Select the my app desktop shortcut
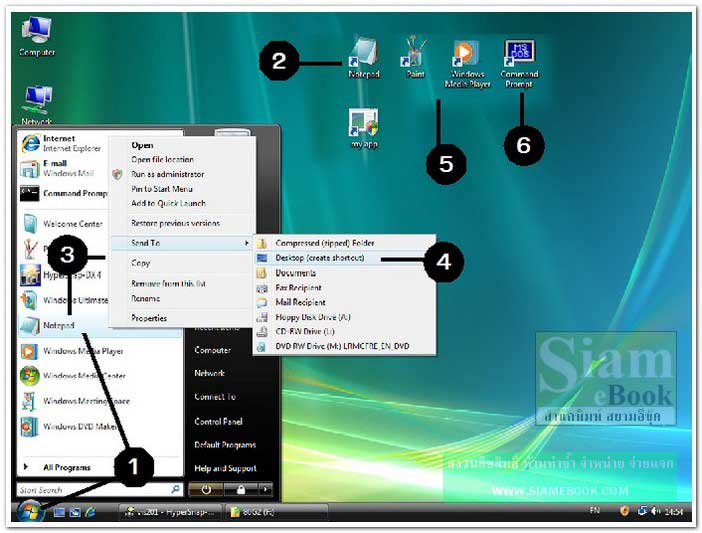Viewport: 702px width, 533px height. 364,128
